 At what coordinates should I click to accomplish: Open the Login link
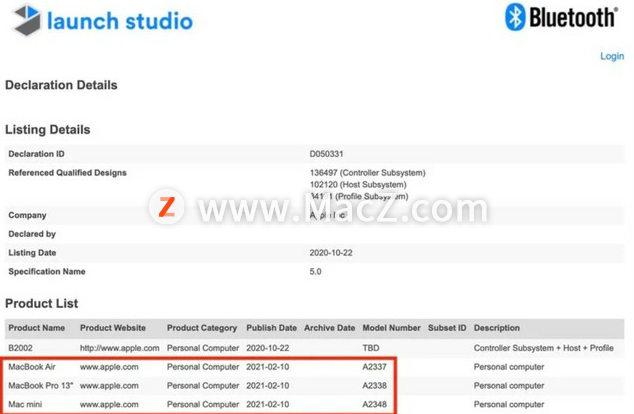pos(612,56)
